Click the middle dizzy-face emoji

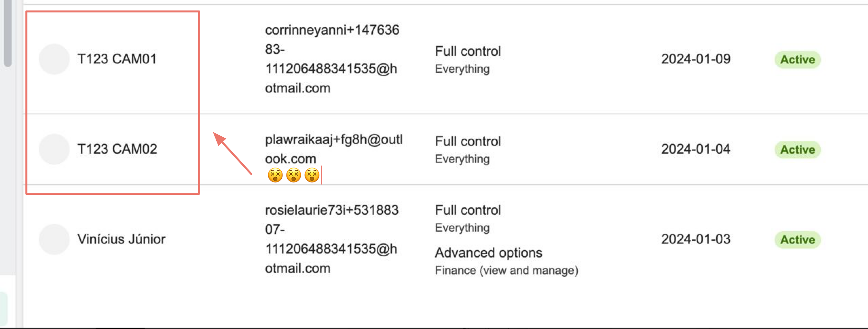[x=293, y=175]
